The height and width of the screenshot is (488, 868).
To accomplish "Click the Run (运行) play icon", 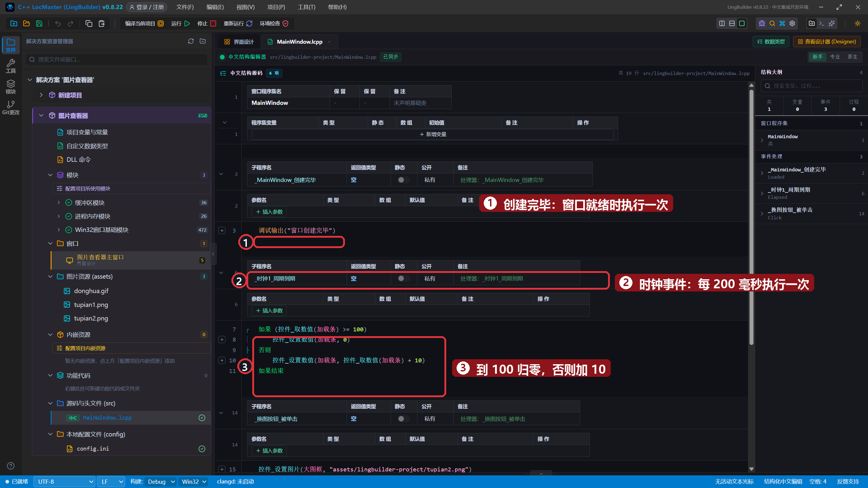I will [x=187, y=23].
